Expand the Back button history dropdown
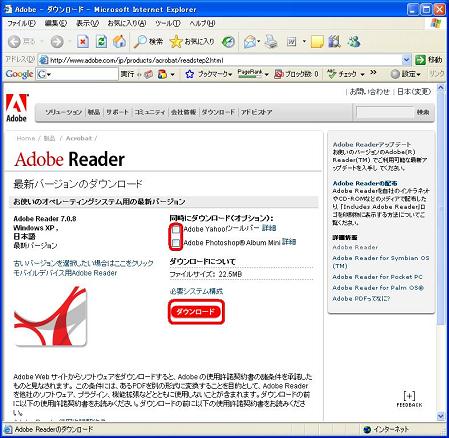449x438 pixels. coord(42,42)
